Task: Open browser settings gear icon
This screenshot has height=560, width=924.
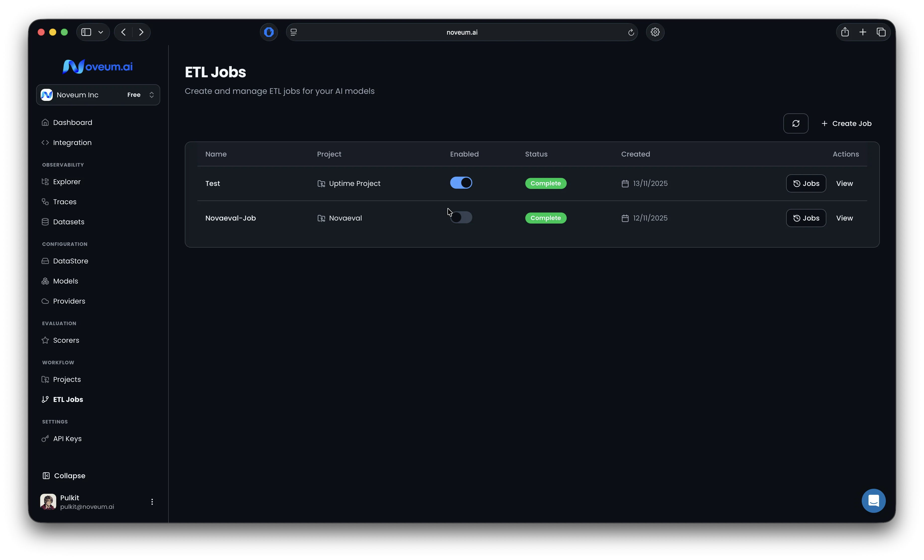Action: pyautogui.click(x=655, y=32)
